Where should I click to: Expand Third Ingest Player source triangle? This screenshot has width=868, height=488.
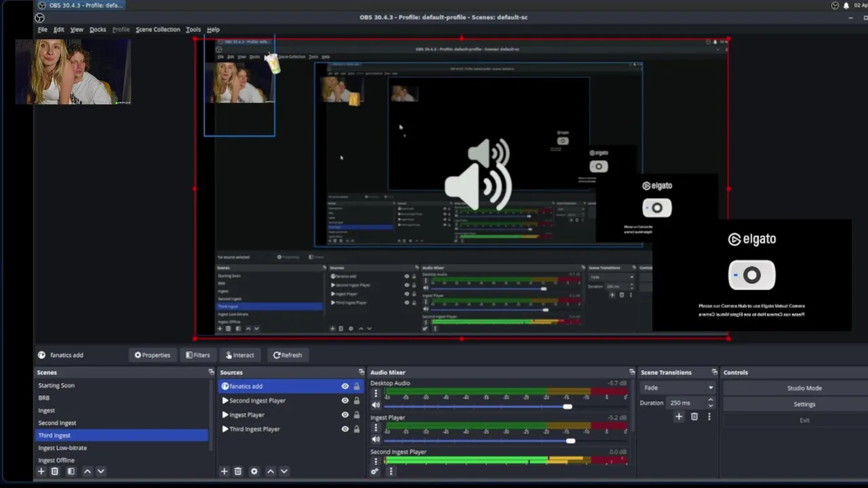click(225, 429)
